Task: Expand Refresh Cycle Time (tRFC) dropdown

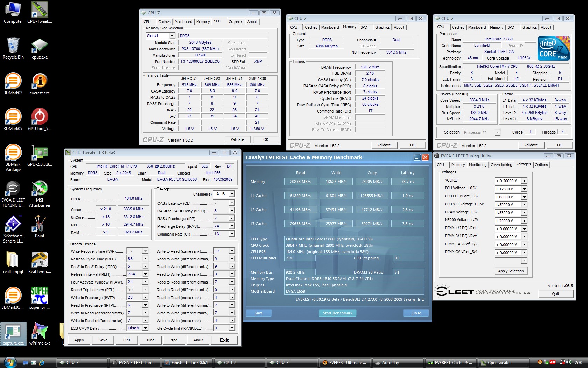Action: click(145, 259)
